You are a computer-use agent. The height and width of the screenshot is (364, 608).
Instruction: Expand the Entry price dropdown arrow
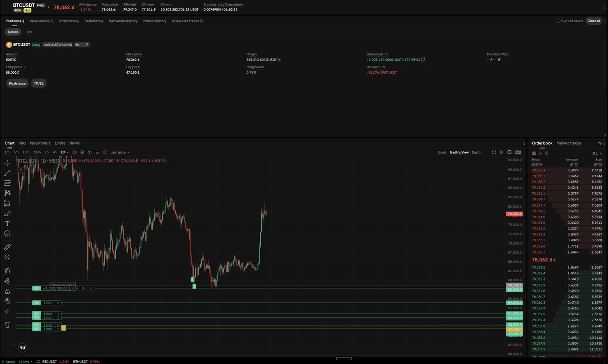point(25,67)
